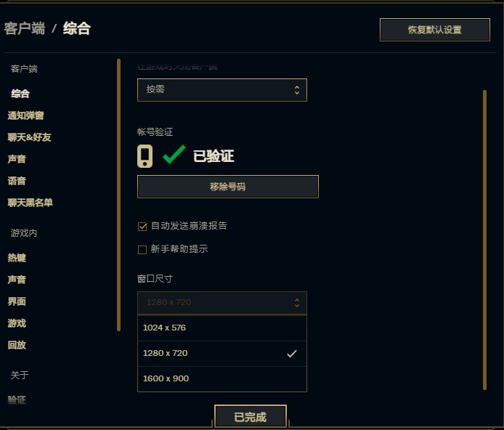Click 已完成 button
Screen dimensions: 504x430
point(251,417)
